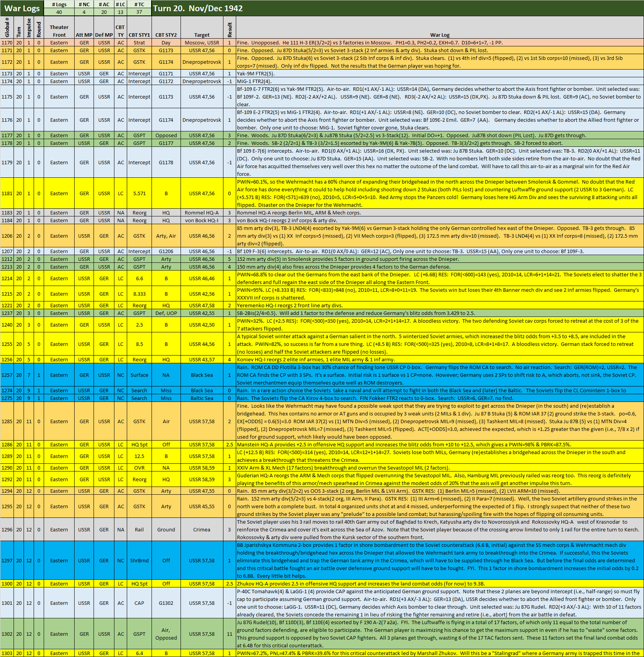The image size is (644, 657).
Task: Click the "Day" CBT STY2 cell
Action: click(166, 43)
